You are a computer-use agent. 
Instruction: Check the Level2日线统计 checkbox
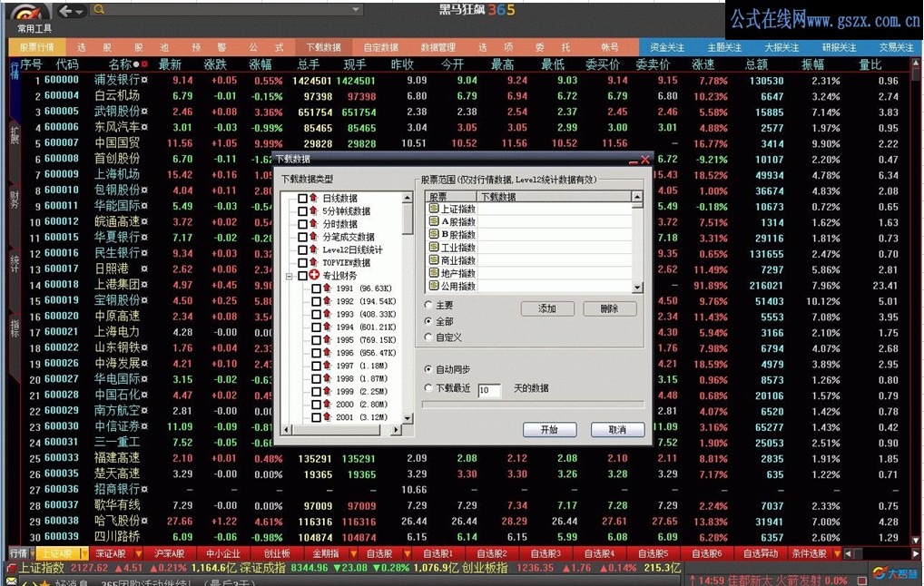coord(302,250)
